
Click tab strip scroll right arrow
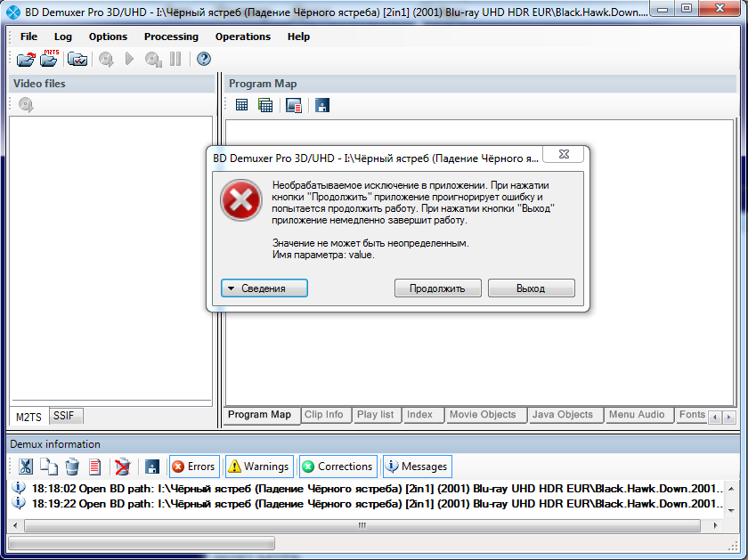point(728,417)
